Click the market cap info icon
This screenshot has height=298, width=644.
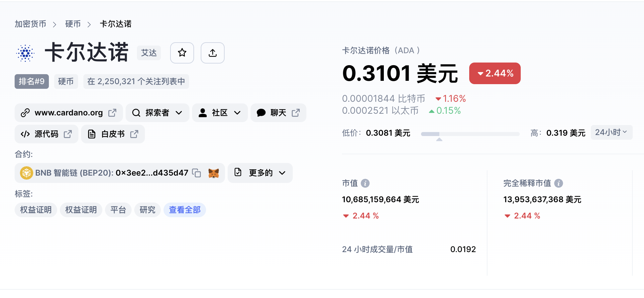(x=365, y=183)
